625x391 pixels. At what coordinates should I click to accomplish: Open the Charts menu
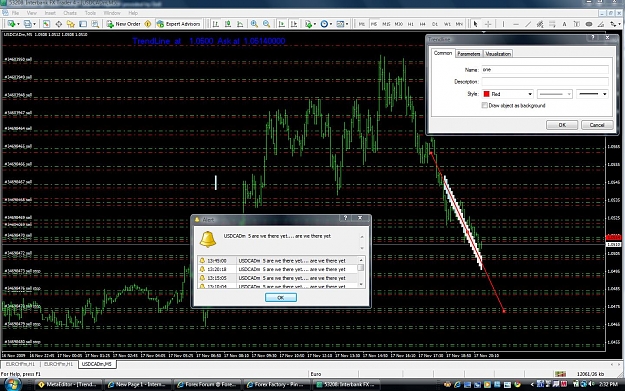tap(70, 13)
